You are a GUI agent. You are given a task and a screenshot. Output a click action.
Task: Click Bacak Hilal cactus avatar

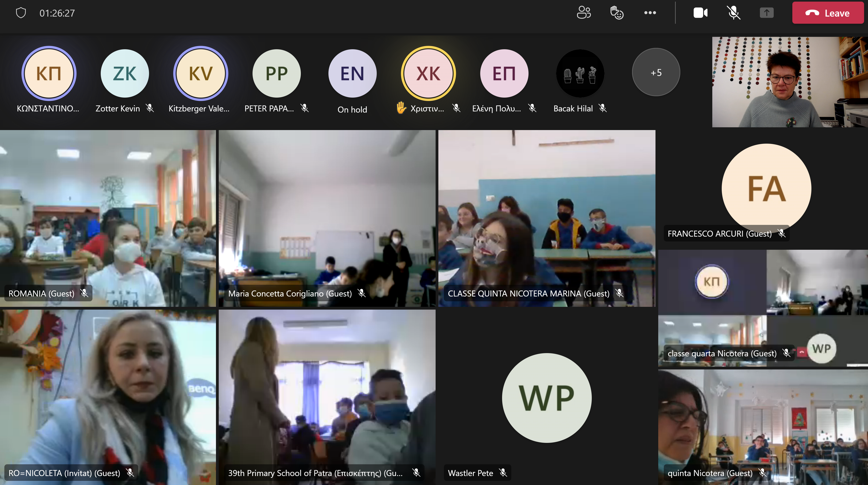[580, 73]
